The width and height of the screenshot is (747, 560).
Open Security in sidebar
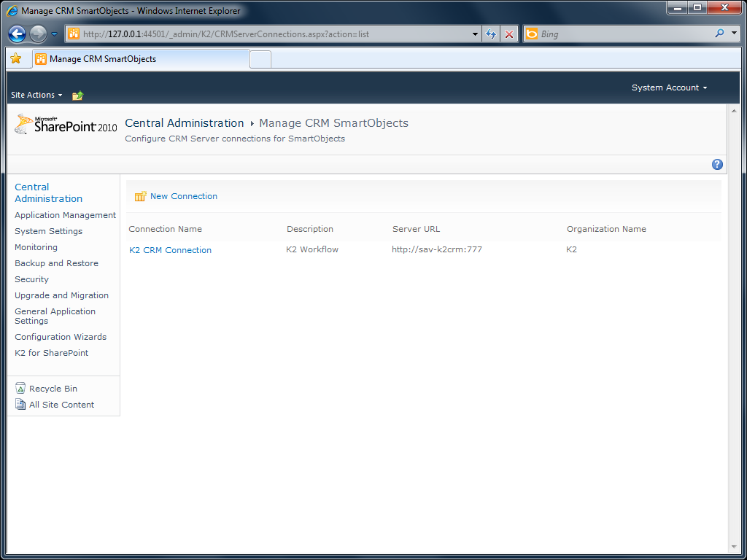(32, 279)
